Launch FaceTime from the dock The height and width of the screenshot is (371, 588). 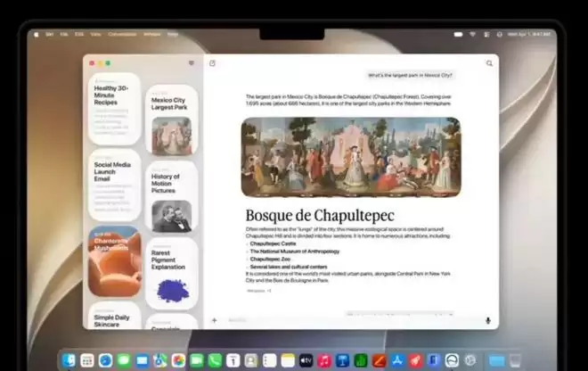click(x=197, y=361)
